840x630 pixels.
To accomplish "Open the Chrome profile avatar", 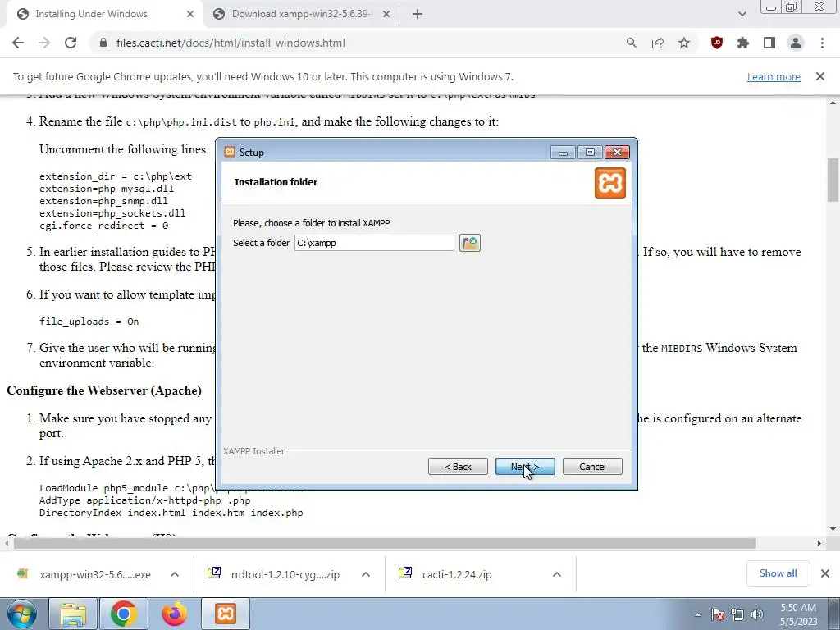I will [796, 43].
